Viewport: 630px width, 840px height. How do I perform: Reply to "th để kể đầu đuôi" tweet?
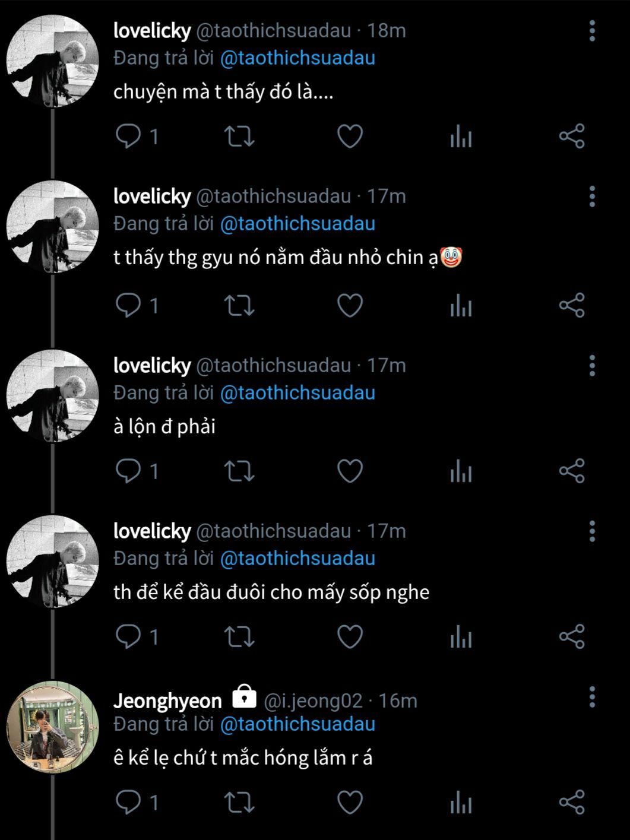coord(128,637)
